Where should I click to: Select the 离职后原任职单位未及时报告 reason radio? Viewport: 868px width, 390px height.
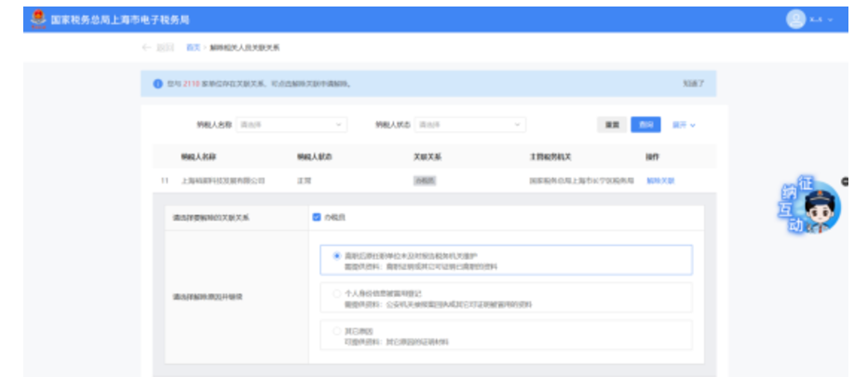[336, 255]
